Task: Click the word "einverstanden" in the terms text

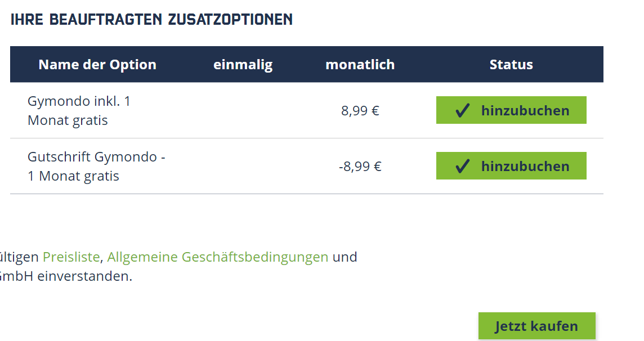Action: point(84,277)
